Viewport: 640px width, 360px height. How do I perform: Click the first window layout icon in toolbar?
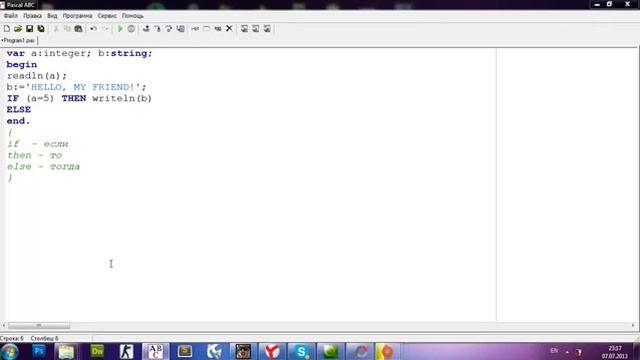[244, 29]
